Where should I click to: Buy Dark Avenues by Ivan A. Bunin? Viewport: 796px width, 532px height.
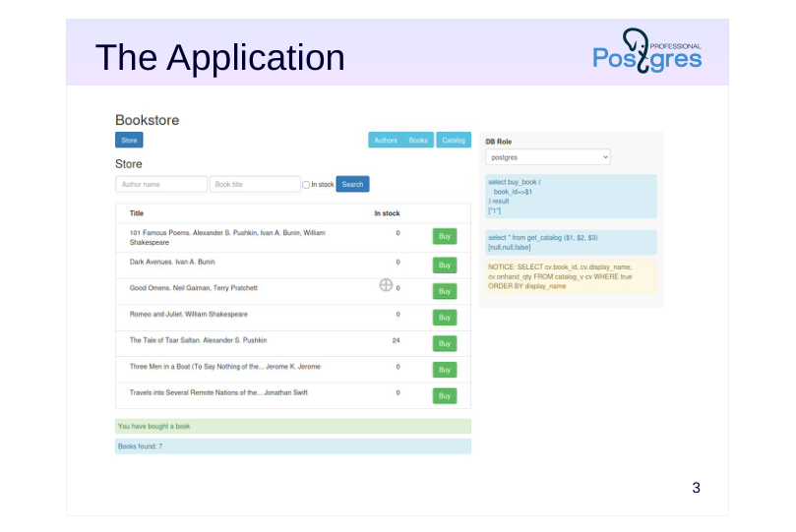[445, 266]
